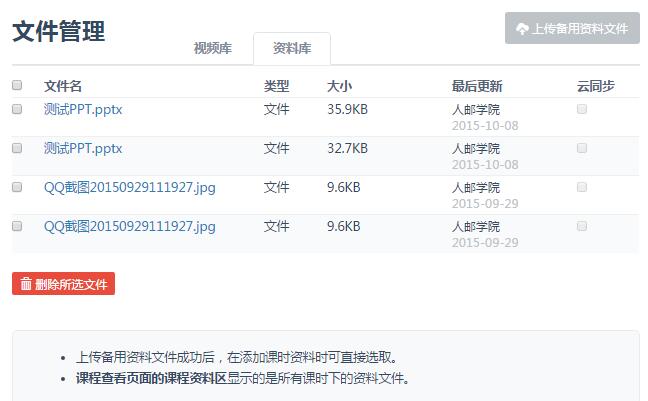Viewport: 648px width, 401px height.
Task: Click the 文件名 column header
Action: point(63,86)
